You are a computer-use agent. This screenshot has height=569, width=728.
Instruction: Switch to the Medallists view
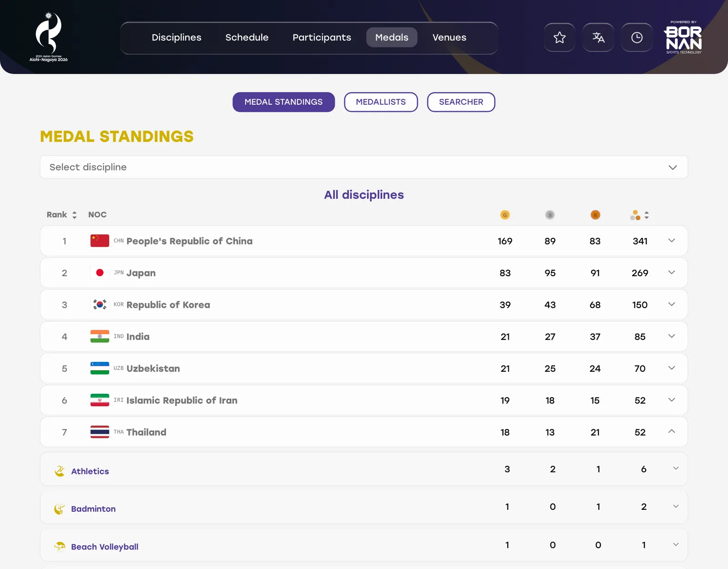(381, 102)
